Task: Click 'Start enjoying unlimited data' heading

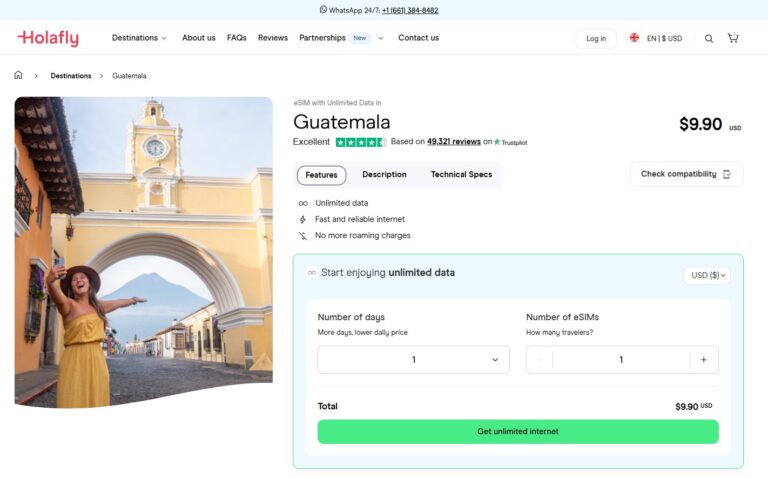Action: click(388, 272)
